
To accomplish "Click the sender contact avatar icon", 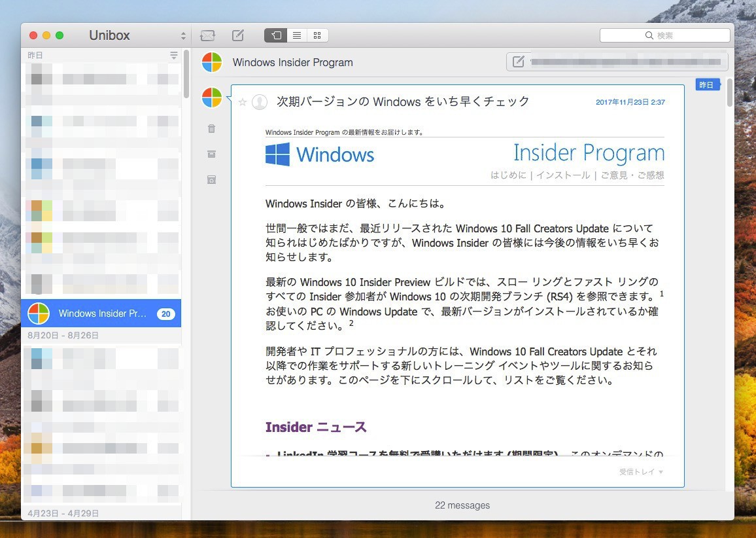I will click(x=260, y=102).
